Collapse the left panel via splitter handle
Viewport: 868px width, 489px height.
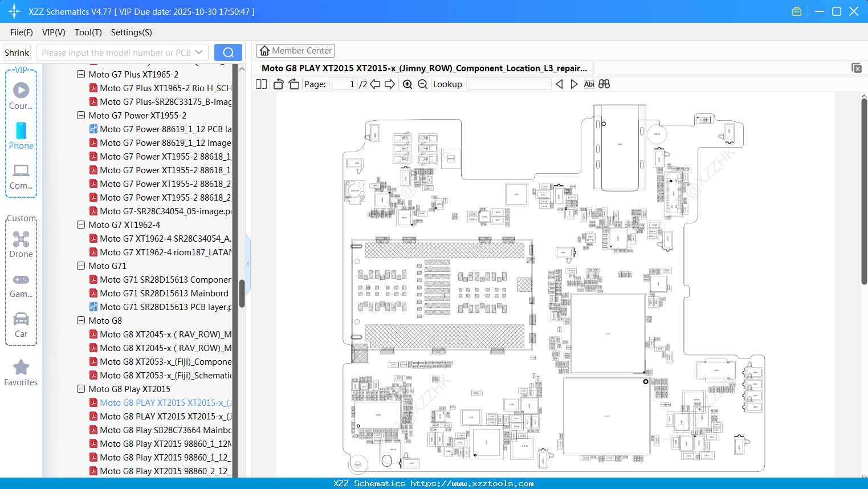(248, 263)
